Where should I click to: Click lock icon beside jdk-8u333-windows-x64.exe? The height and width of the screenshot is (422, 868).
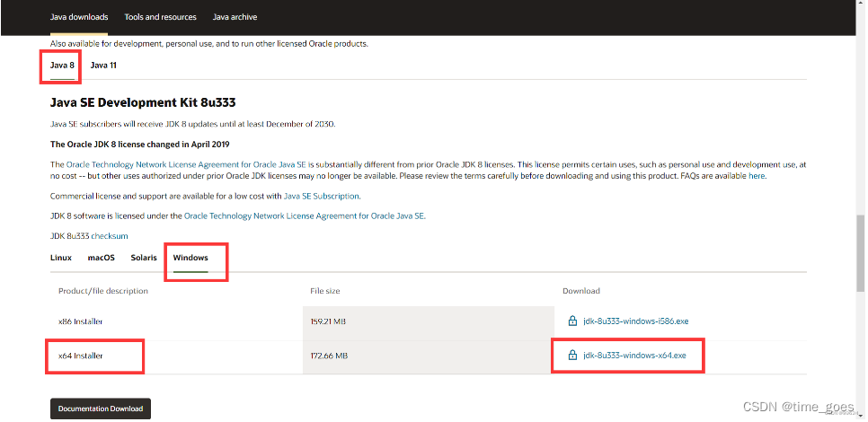tap(572, 355)
